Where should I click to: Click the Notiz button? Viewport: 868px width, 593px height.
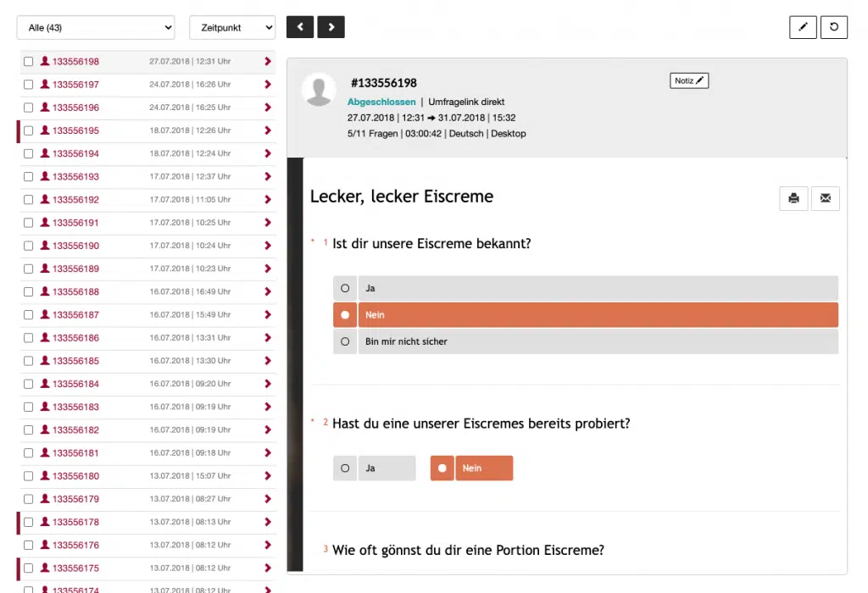[x=689, y=80]
